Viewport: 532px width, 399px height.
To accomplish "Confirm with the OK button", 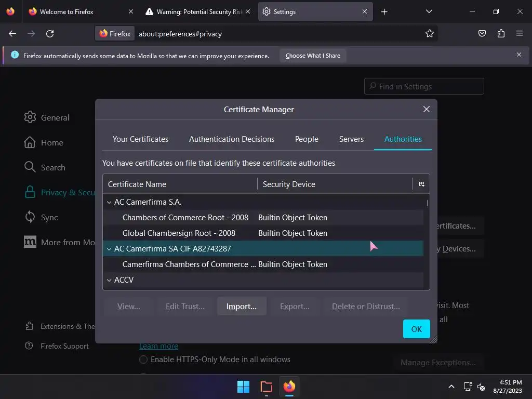I will pos(416,329).
